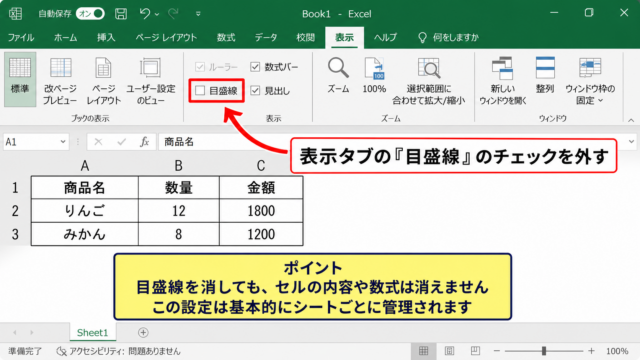This screenshot has width=640, height=360.
Task: Click the zoom out minus icon
Action: click(496, 351)
